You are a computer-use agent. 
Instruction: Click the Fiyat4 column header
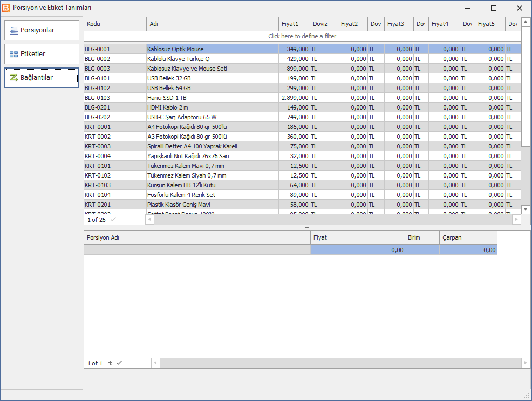coord(445,24)
